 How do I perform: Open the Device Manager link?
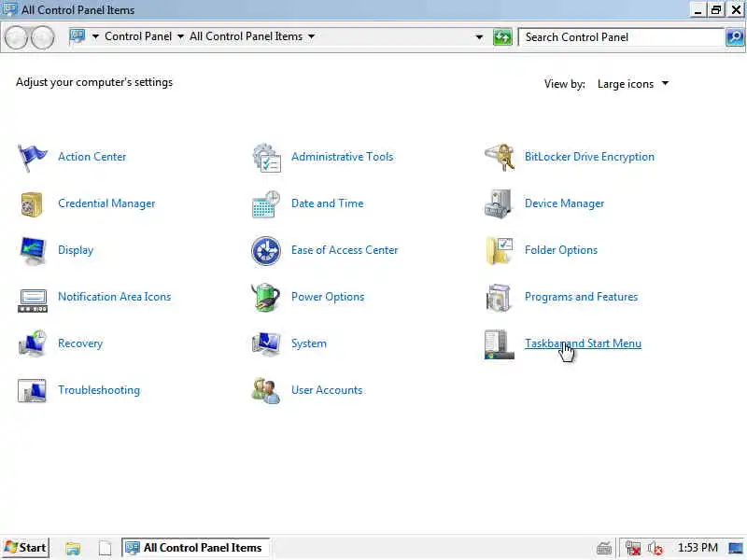point(564,203)
